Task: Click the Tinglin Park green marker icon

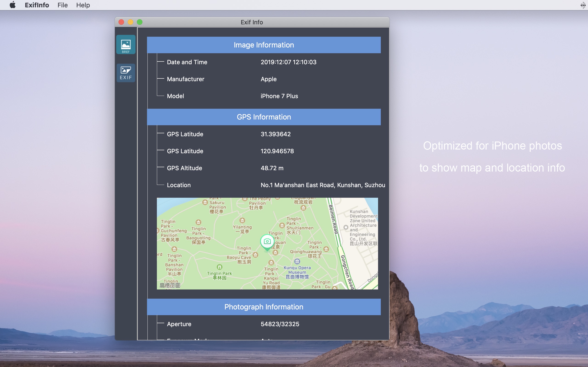Action: (x=219, y=267)
